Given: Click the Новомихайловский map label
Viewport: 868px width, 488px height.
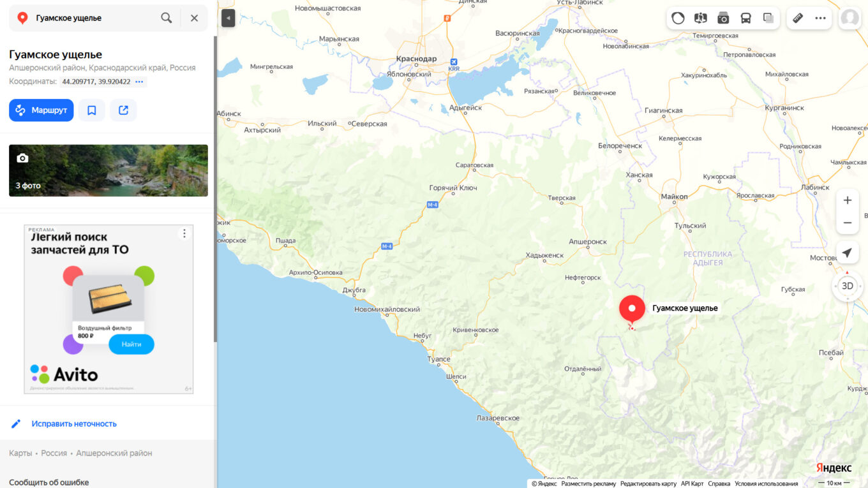Looking at the screenshot, I should [387, 309].
